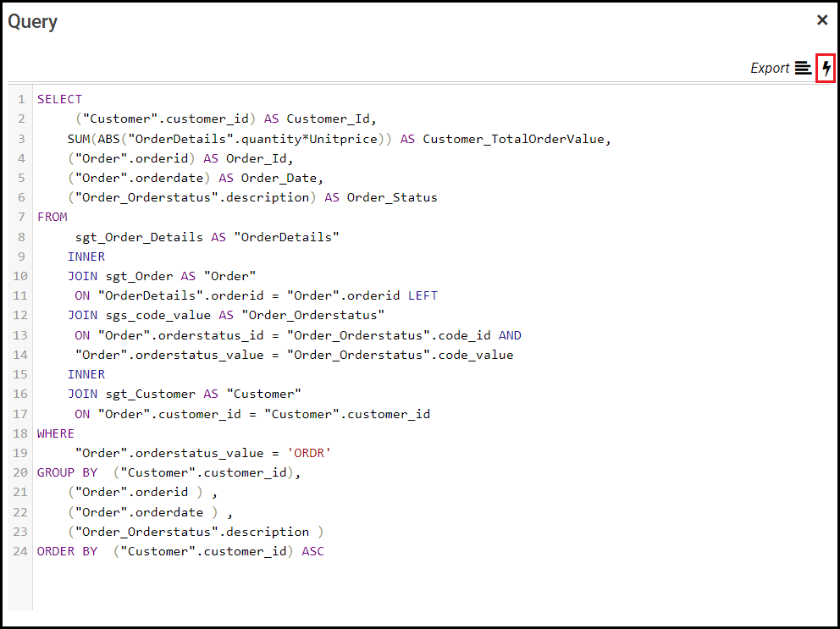840x629 pixels.
Task: Click the FROM keyword in the editor
Action: (x=52, y=217)
